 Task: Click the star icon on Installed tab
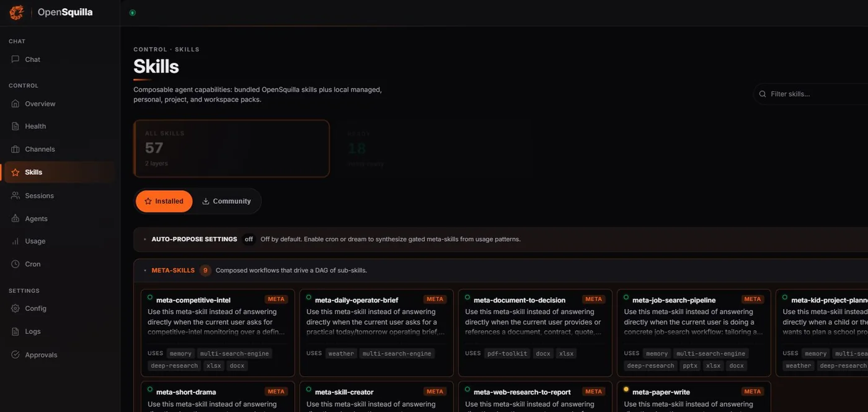[148, 201]
